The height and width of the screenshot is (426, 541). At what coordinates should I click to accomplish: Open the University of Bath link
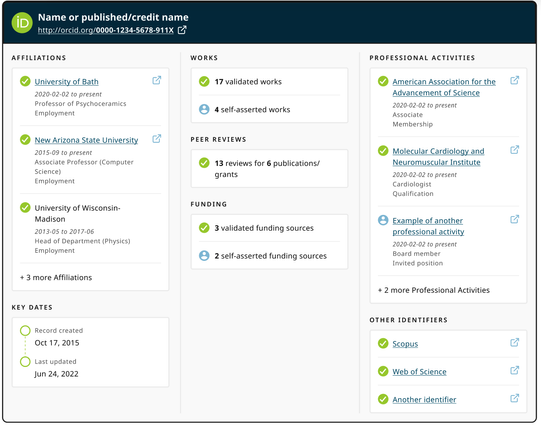point(67,82)
